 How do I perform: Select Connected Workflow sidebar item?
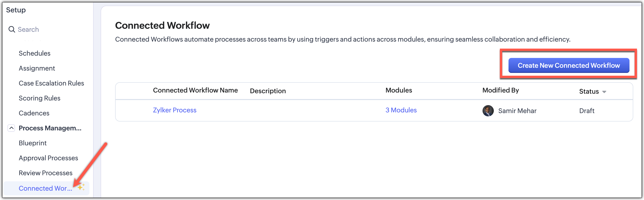point(45,188)
